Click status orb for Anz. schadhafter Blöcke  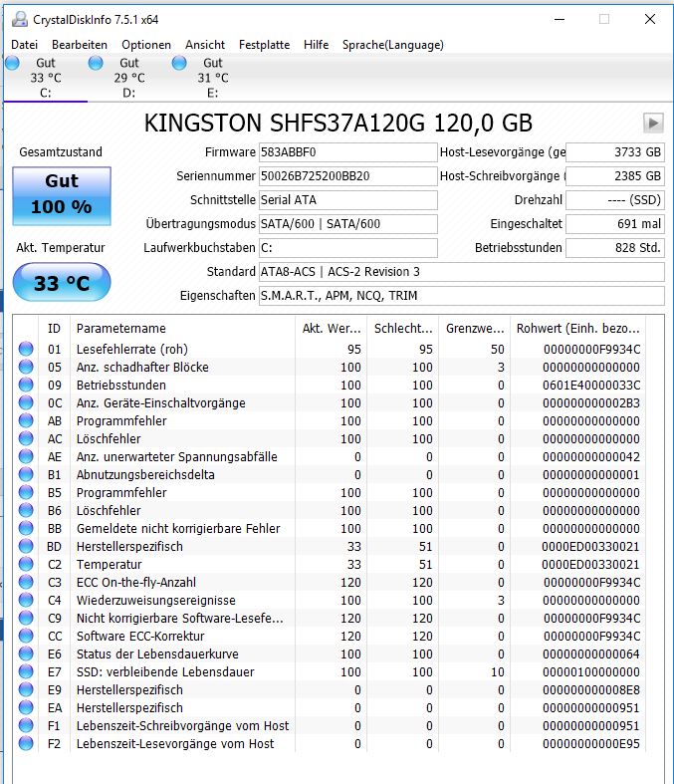(26, 367)
